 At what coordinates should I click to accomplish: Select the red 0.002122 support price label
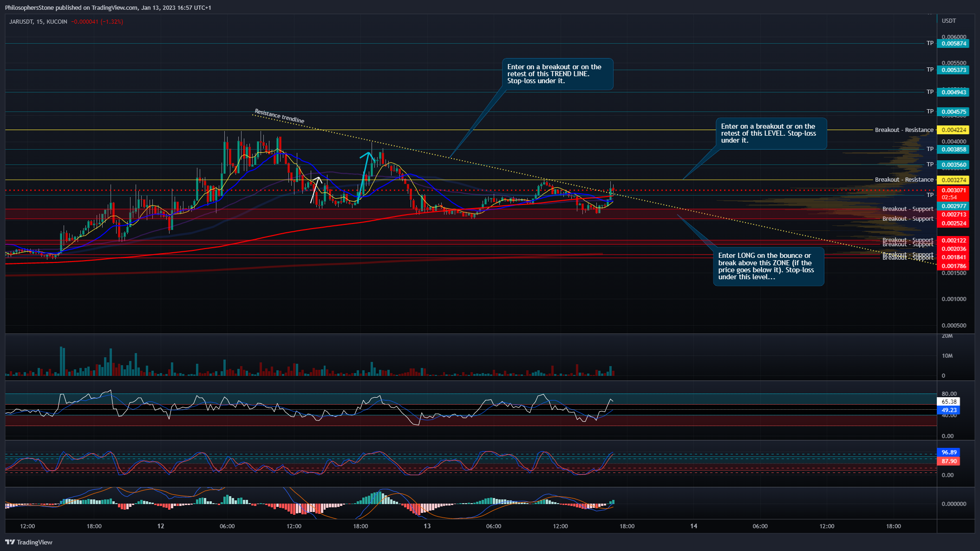[953, 241]
